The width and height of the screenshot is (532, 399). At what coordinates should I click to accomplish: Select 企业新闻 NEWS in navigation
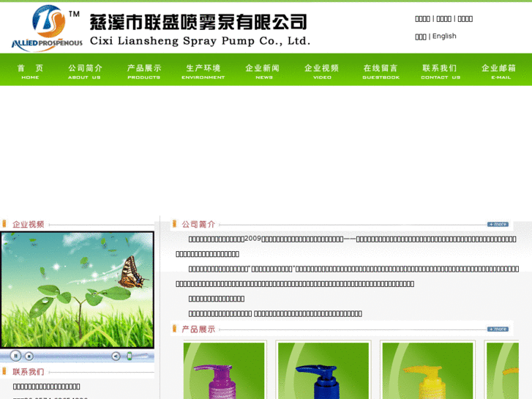coord(262,72)
